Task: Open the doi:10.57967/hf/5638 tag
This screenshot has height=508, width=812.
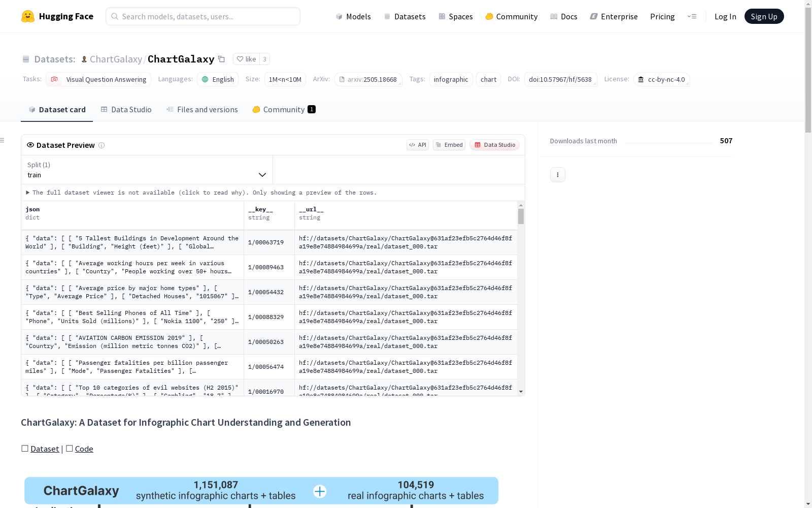Action: click(560, 79)
